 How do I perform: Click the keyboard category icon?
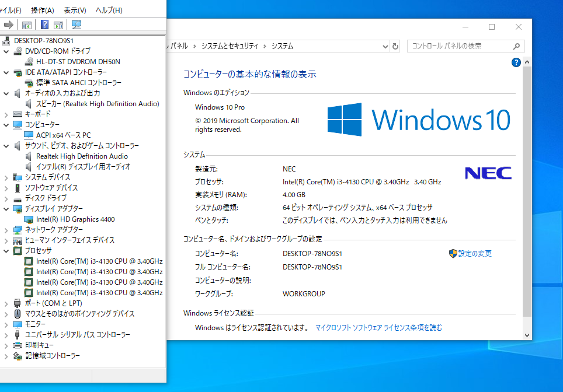click(x=18, y=114)
